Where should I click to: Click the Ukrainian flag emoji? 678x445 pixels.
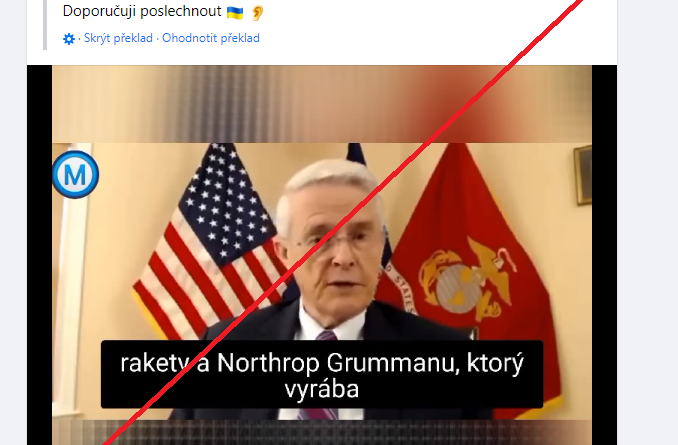pyautogui.click(x=235, y=12)
